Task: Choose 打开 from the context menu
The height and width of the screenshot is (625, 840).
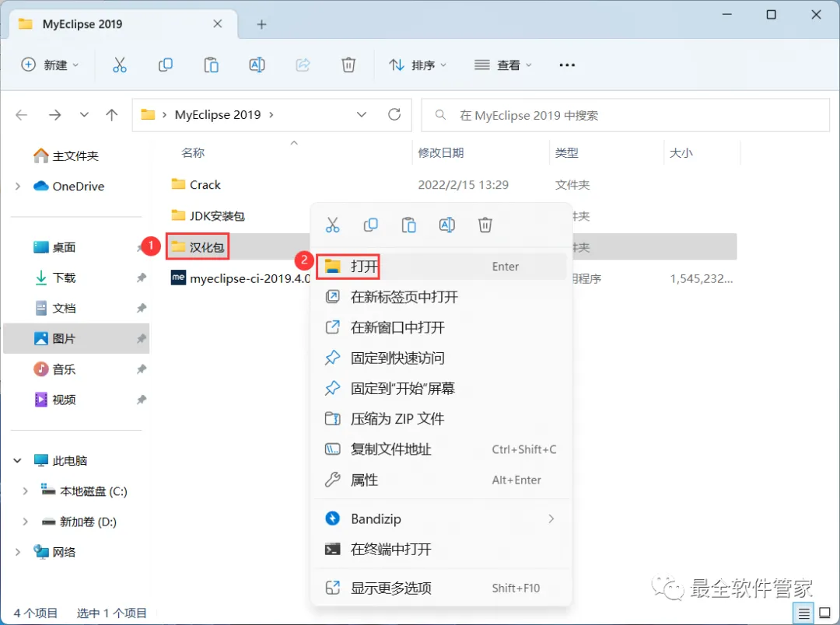Action: pos(441,266)
